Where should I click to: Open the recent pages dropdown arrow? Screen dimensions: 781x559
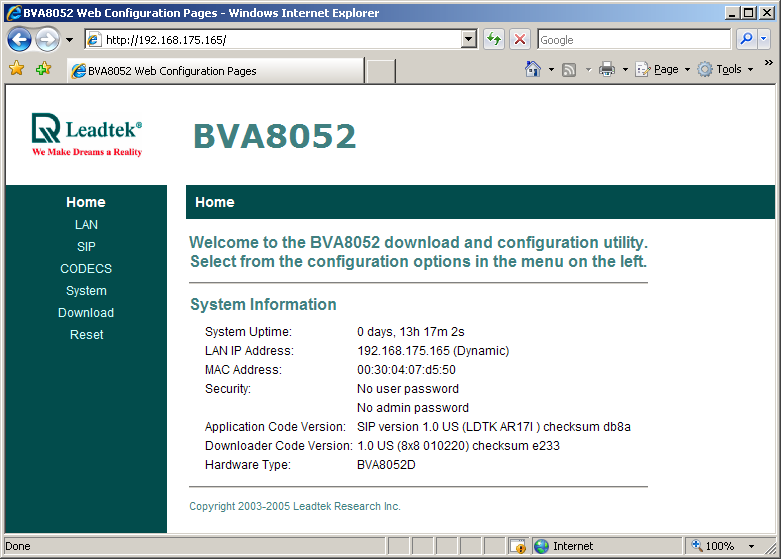click(x=69, y=40)
